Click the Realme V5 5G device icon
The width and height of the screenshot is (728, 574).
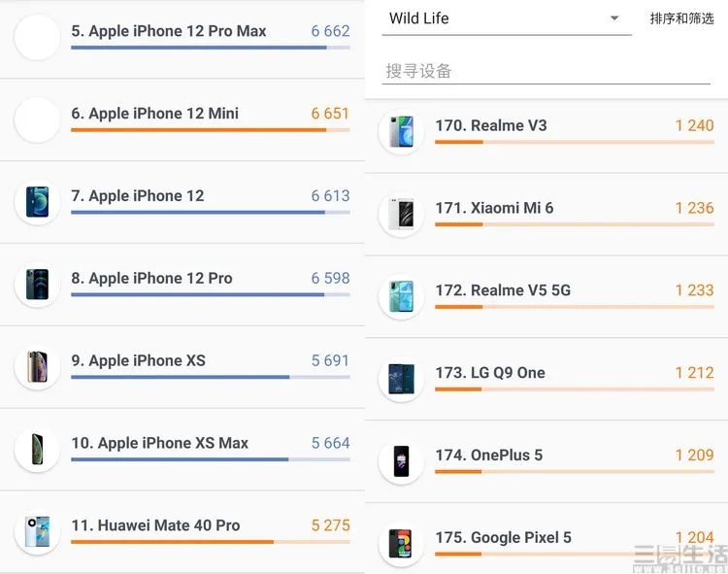pos(401,296)
